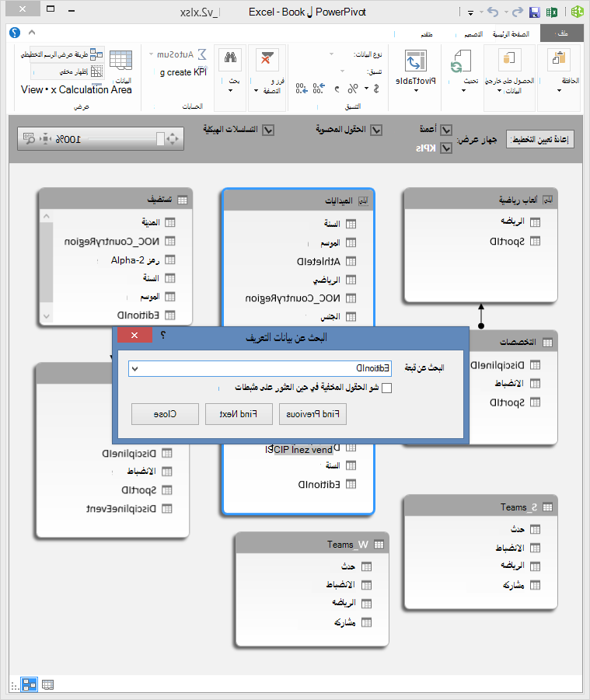Click the zoom slider thumb
This screenshot has height=700, width=590.
160,139
